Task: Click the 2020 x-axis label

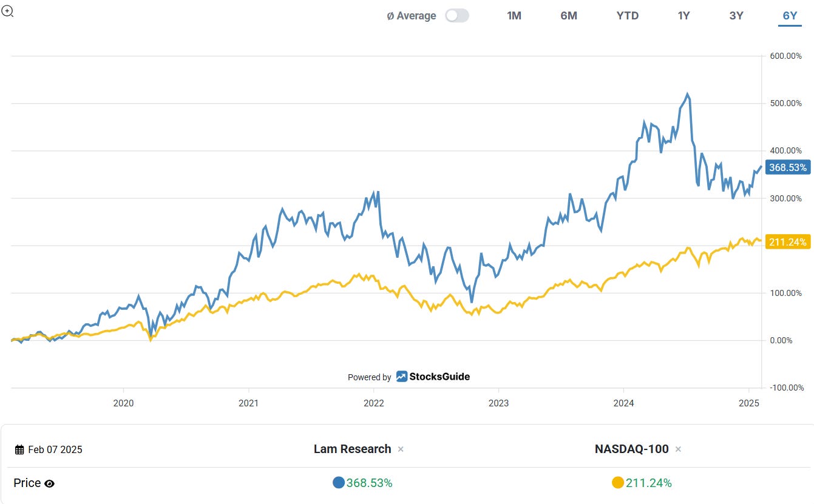Action: tap(123, 403)
